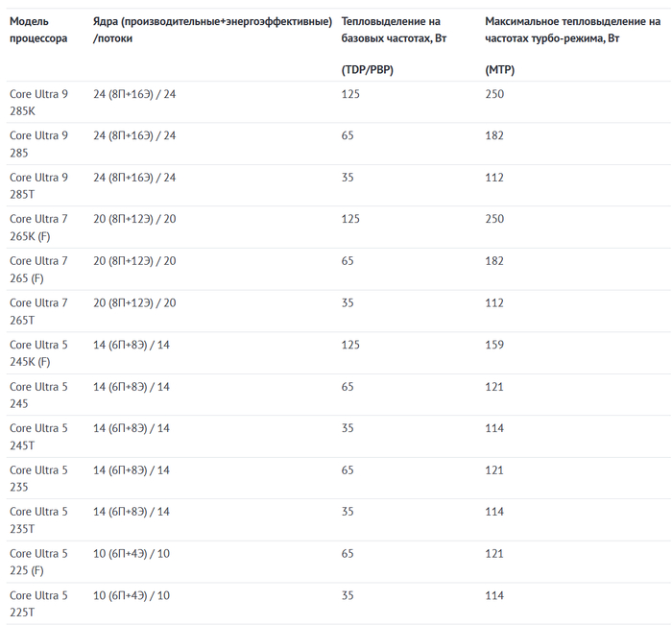Click the 35 TDP value for Core Ultra 5 245T
The width and height of the screenshot is (672, 625).
[x=348, y=428]
